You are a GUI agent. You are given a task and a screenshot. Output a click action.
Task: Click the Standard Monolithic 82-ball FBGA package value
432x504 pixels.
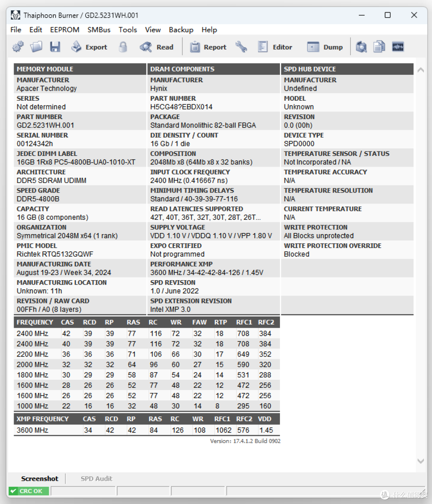coord(203,125)
